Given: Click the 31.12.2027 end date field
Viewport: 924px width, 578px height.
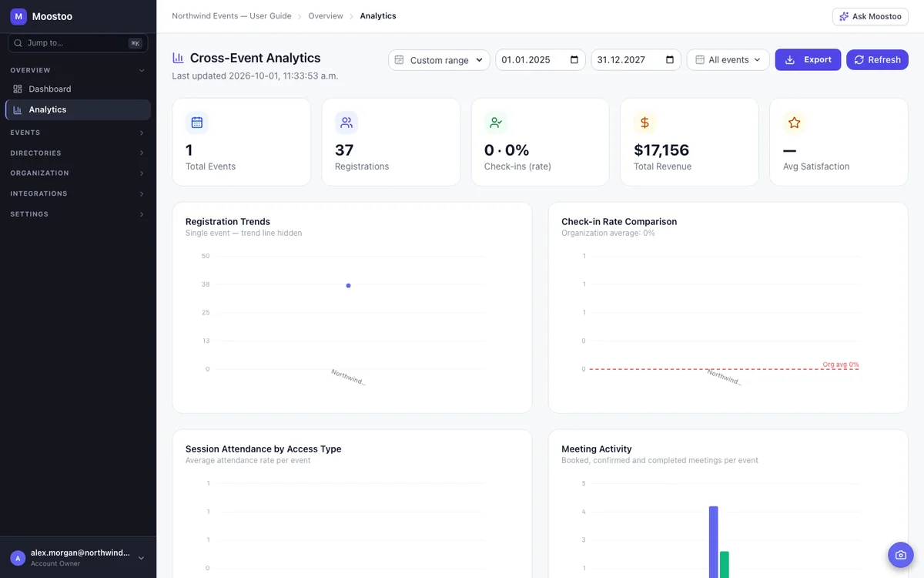Looking at the screenshot, I should point(636,60).
